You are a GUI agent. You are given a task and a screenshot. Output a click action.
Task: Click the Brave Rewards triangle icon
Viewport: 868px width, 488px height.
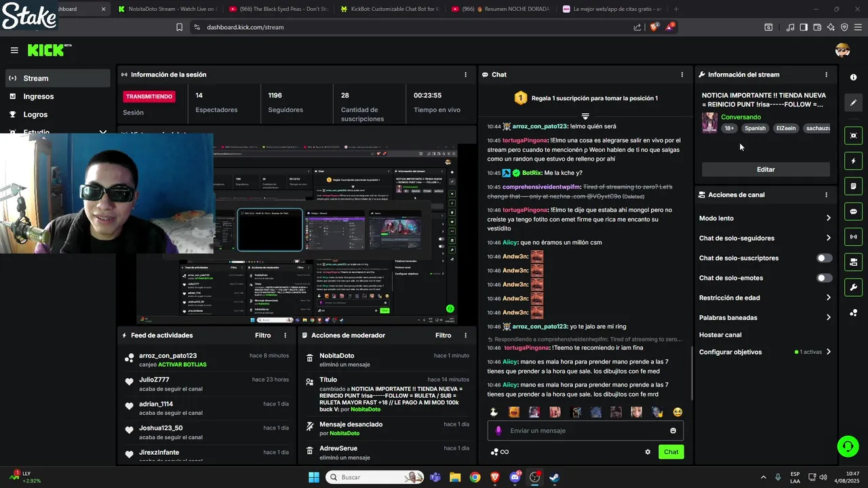[x=669, y=27]
